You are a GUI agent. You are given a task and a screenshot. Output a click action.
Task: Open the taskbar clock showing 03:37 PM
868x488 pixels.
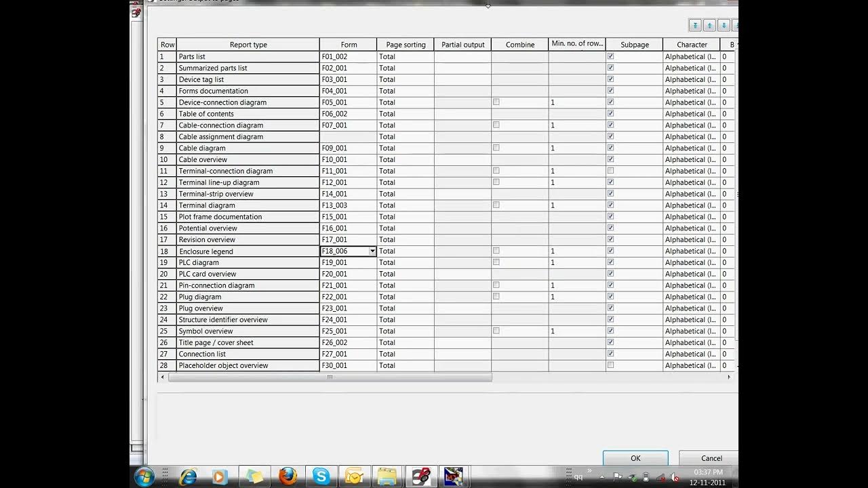coord(708,477)
